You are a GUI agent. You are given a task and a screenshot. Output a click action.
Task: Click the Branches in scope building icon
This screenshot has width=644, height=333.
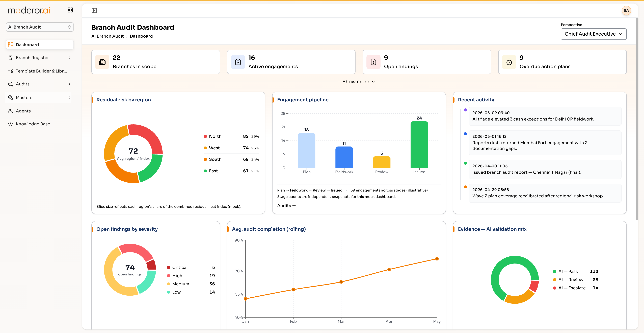102,62
